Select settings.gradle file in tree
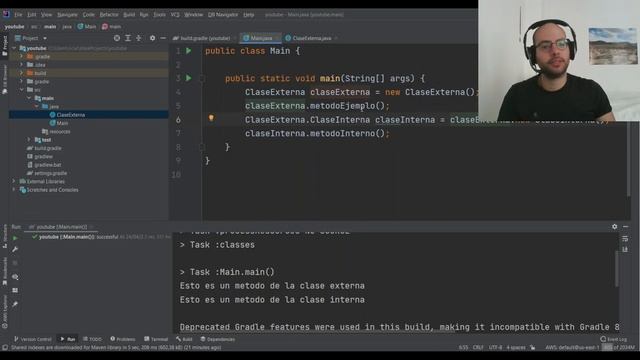 point(51,173)
